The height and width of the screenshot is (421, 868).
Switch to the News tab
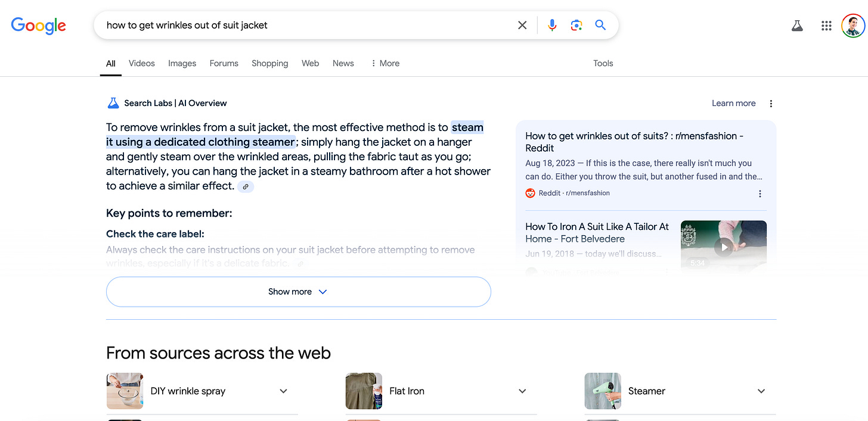coord(343,63)
